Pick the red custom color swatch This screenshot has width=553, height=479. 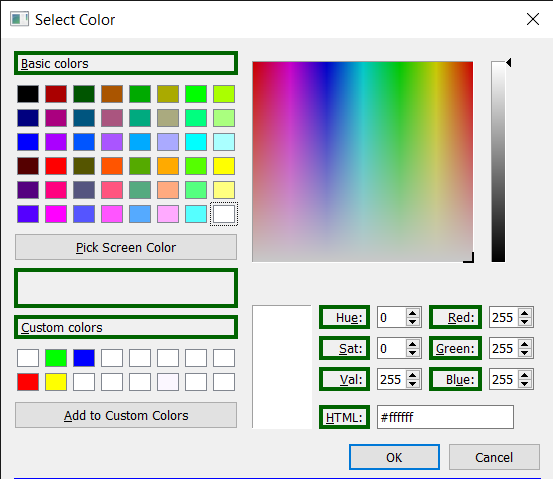coord(28,382)
